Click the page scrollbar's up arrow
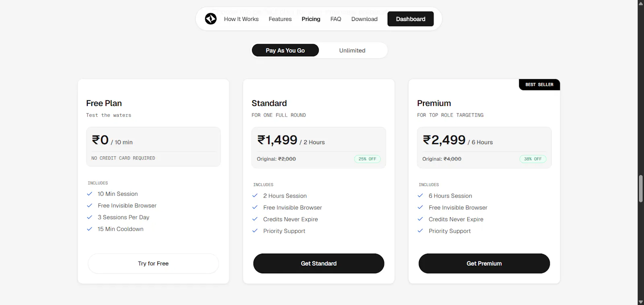Viewport: 644px width, 305px height. (x=640, y=3)
